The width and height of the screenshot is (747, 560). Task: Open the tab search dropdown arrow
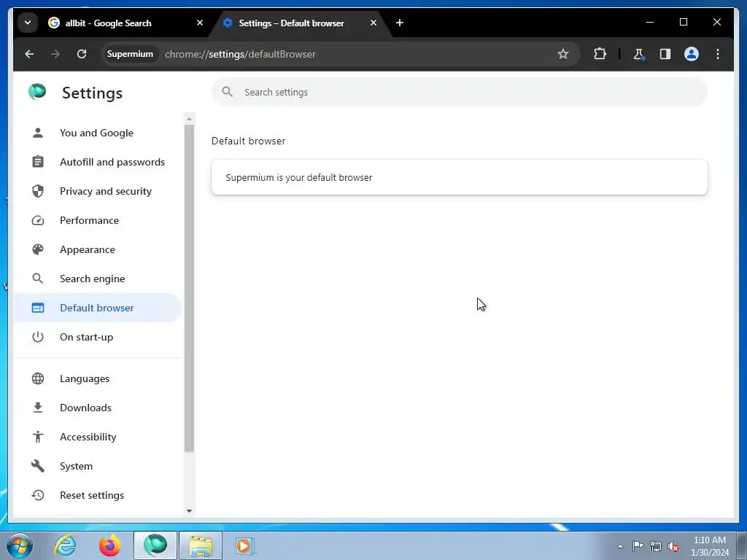[28, 23]
